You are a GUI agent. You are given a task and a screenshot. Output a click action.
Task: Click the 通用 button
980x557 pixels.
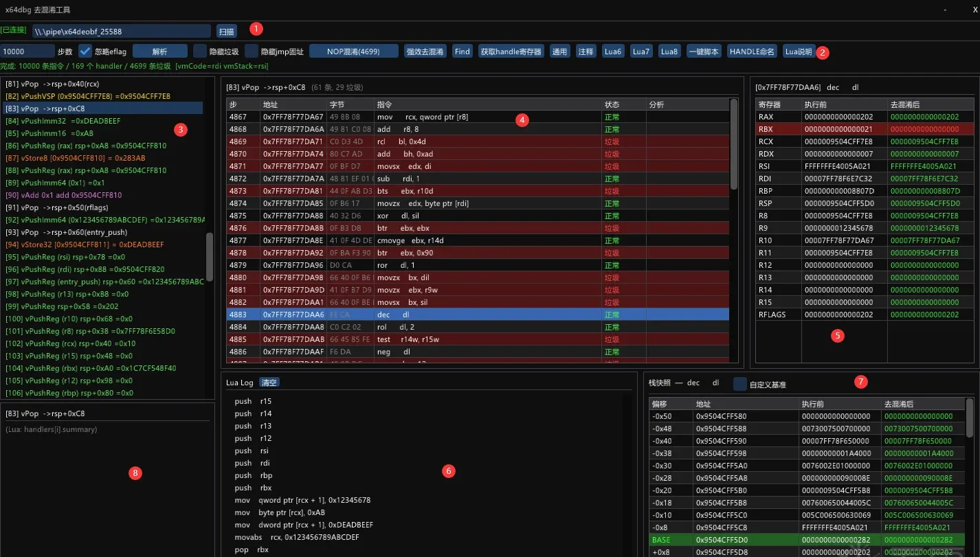(560, 51)
